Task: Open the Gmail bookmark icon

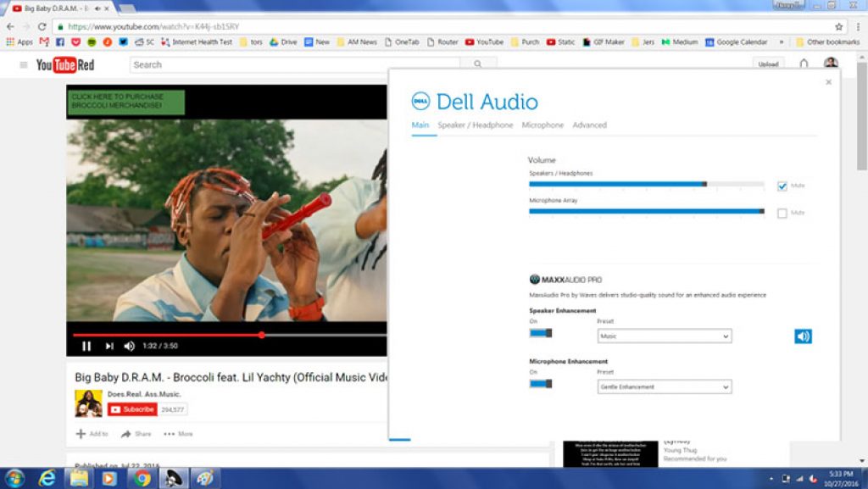Action: (x=44, y=42)
